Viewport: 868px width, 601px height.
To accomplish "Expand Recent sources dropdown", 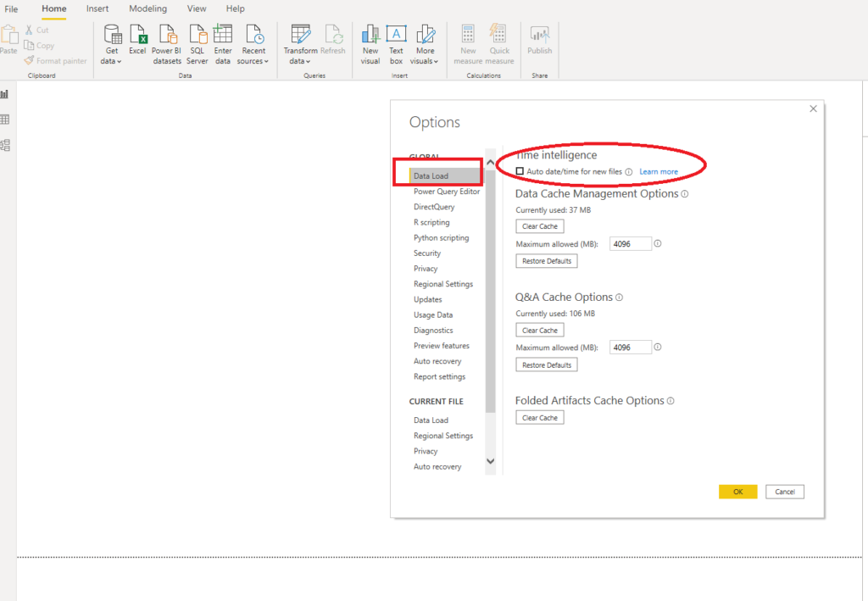I will (253, 44).
